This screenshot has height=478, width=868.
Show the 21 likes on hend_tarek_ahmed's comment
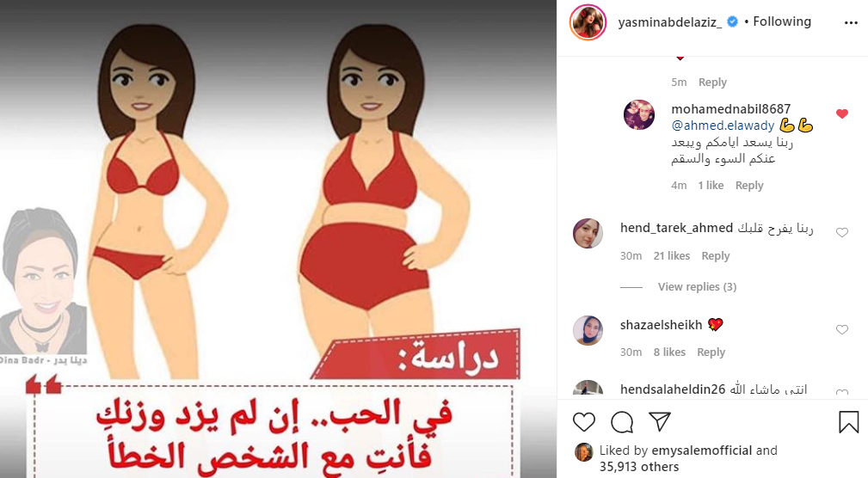(672, 255)
